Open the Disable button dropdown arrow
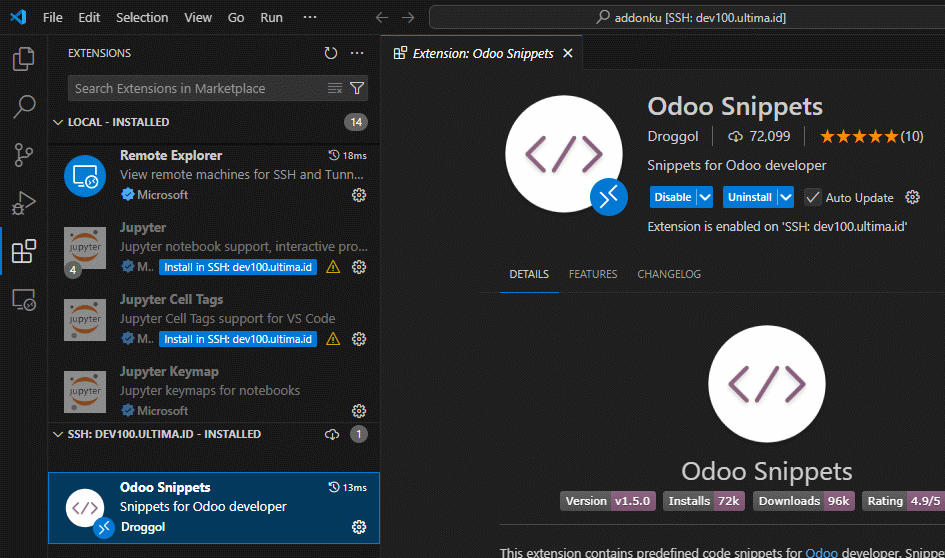This screenshot has width=945, height=558. 705,197
